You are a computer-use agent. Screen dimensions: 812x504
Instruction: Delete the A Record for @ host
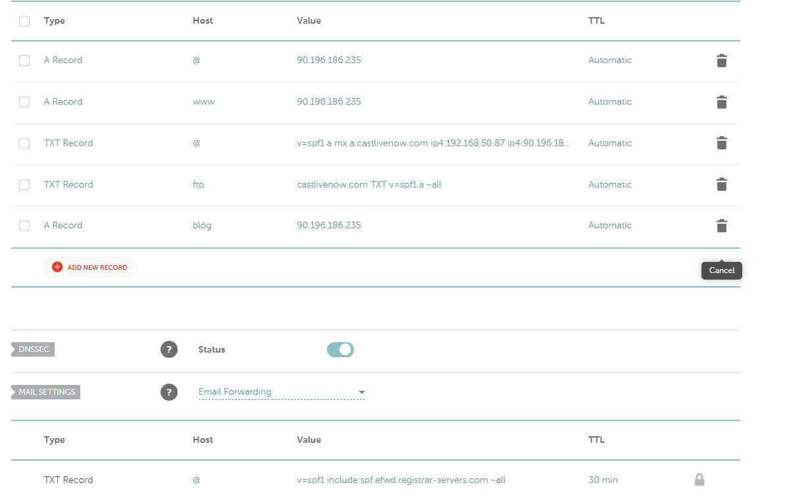[x=722, y=61]
